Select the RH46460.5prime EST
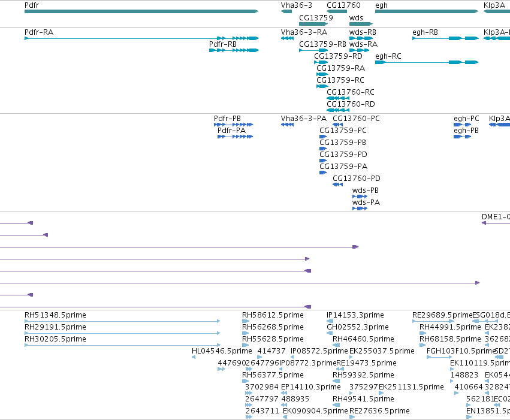The image size is (510, 420). pos(336,345)
